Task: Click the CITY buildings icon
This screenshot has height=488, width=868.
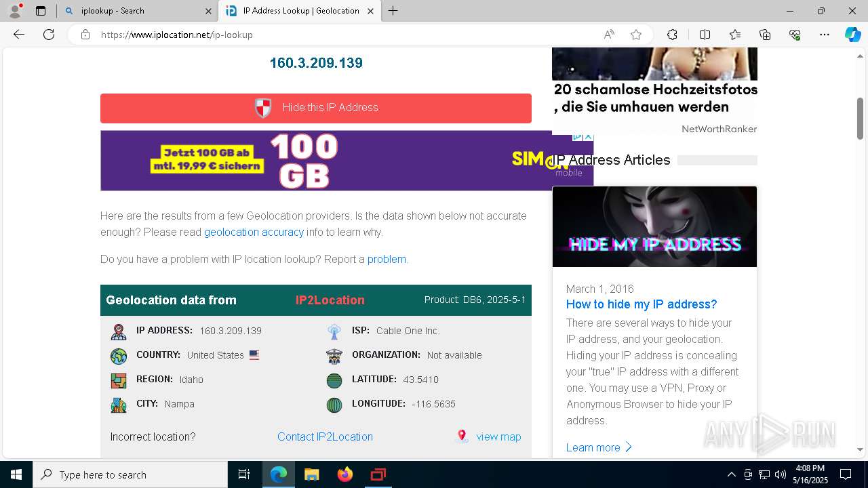Action: (x=119, y=405)
